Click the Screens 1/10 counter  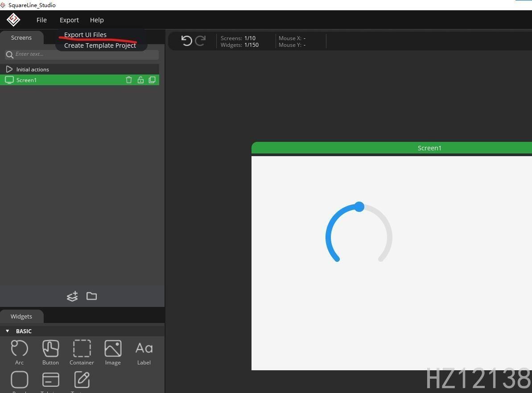(x=238, y=38)
